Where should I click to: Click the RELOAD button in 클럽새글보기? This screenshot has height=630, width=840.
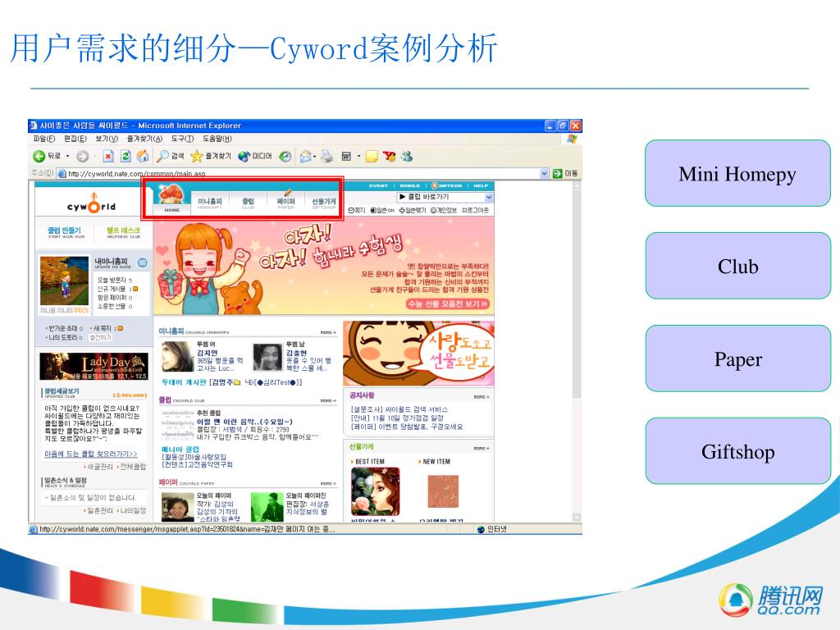pos(130,395)
